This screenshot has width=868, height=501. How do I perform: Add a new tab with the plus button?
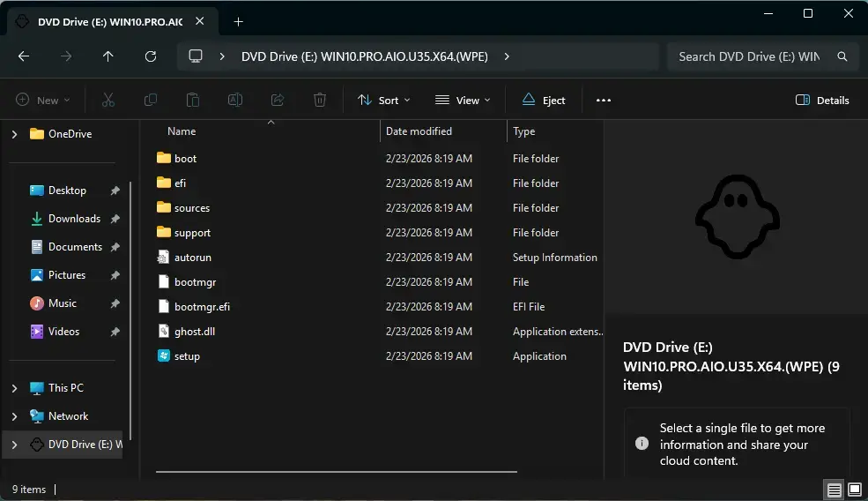tap(238, 22)
